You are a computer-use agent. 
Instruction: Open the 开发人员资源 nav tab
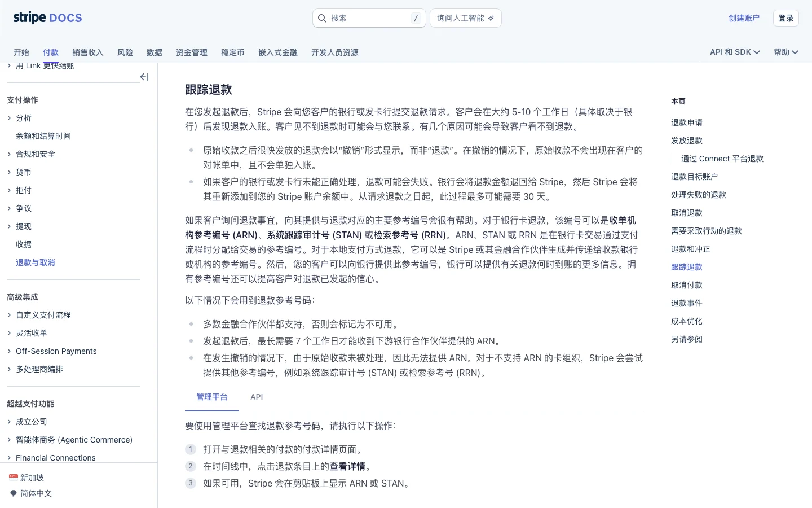pos(335,52)
